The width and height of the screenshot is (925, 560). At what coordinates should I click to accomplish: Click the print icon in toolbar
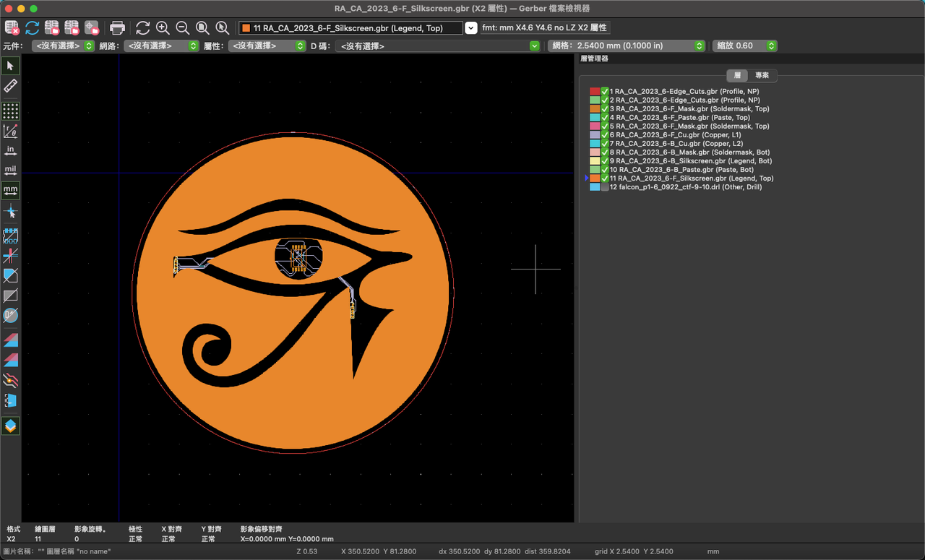coord(117,28)
